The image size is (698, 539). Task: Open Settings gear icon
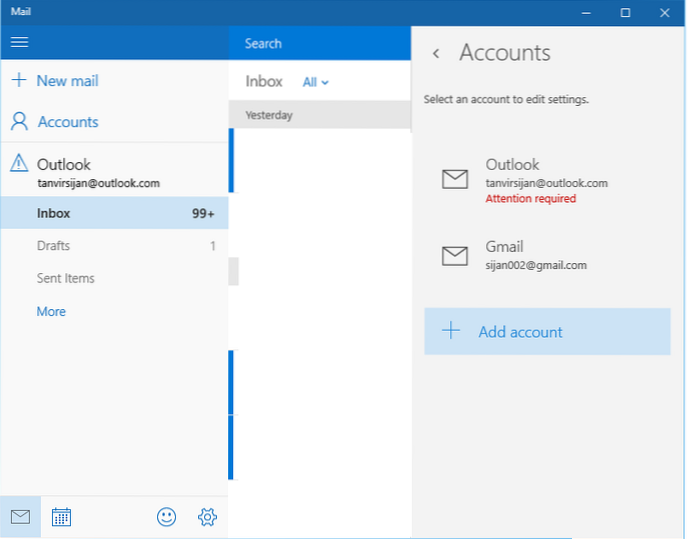[207, 517]
